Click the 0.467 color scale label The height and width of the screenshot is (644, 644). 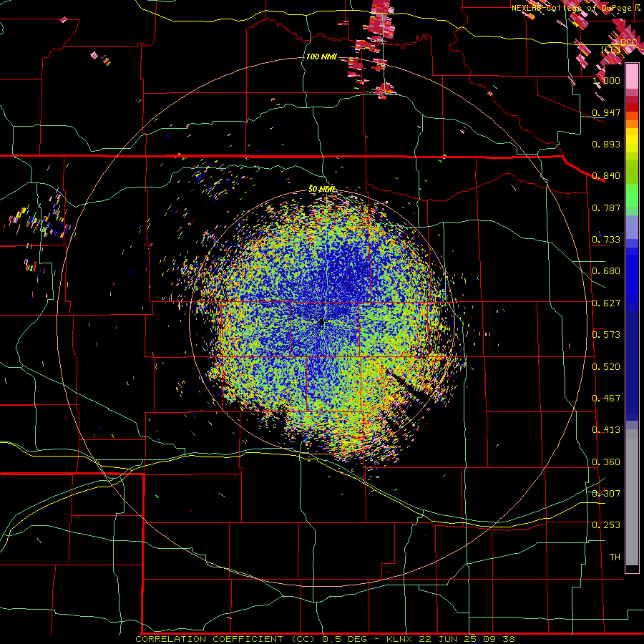click(606, 398)
